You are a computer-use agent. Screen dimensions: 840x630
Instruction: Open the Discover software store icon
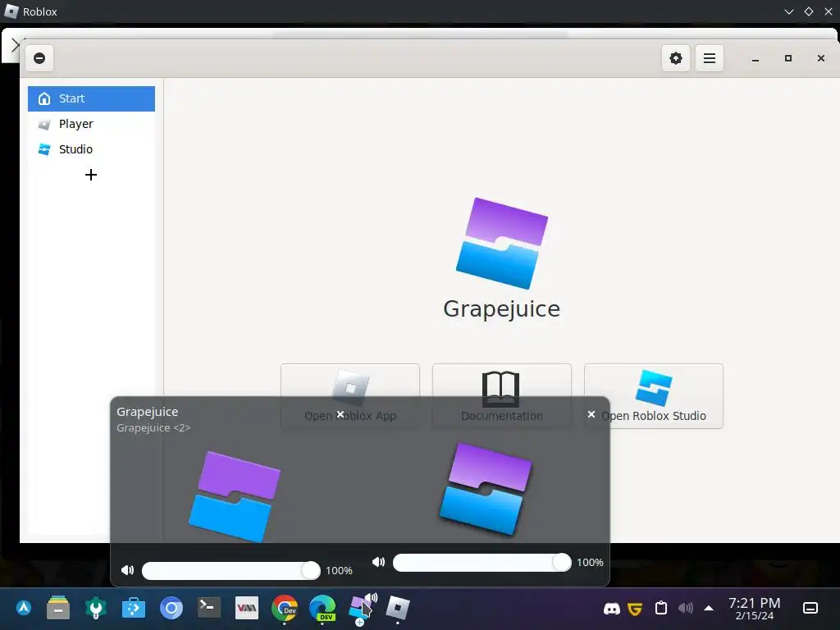tap(134, 608)
